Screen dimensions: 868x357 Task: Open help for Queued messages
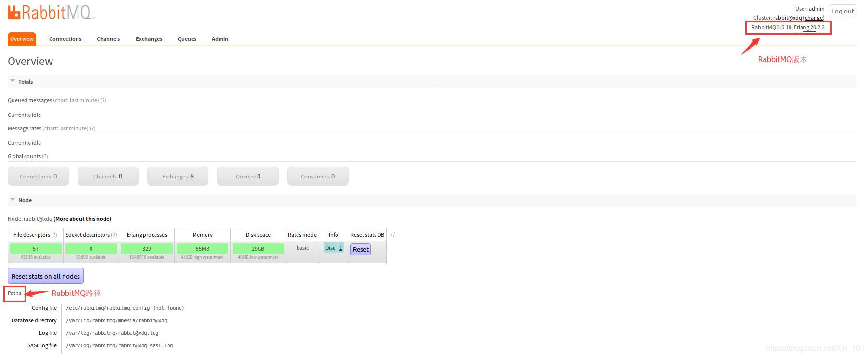point(103,100)
